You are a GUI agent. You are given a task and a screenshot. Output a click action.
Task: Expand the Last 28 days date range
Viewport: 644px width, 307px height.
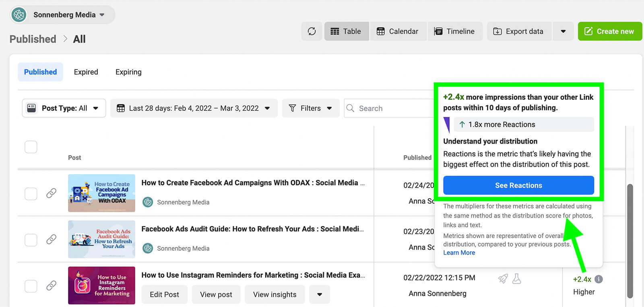click(194, 108)
